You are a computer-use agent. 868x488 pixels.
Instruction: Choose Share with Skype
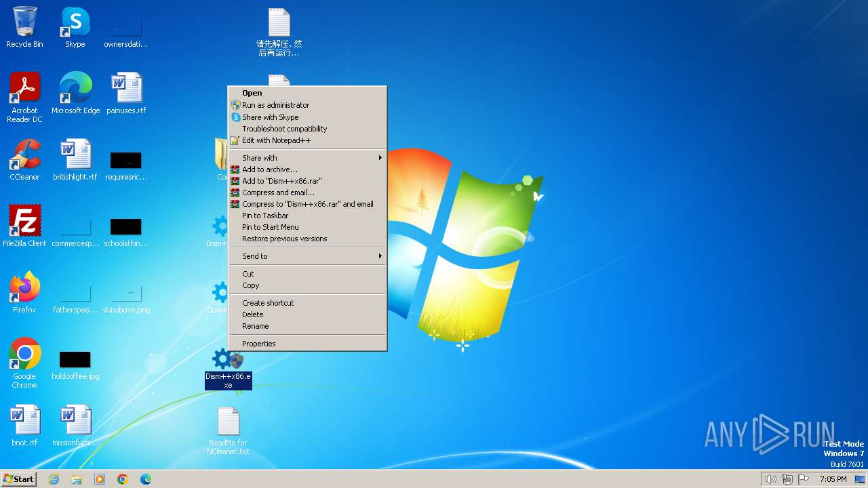coord(307,117)
